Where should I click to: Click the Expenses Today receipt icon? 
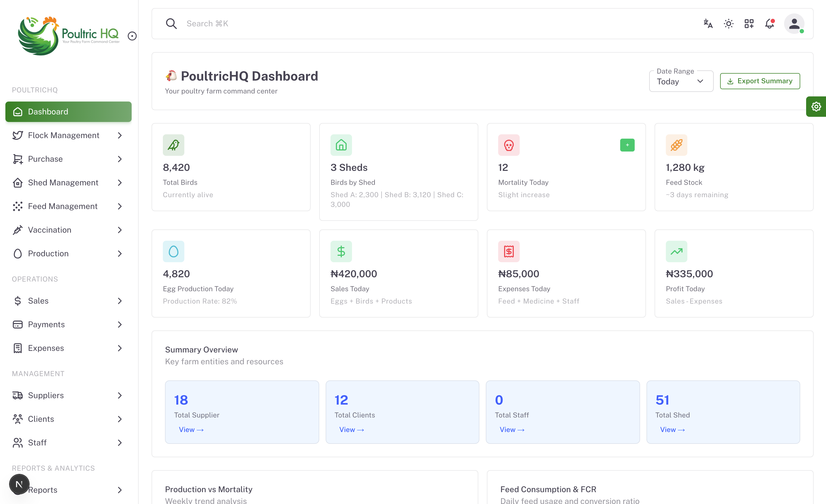click(509, 251)
